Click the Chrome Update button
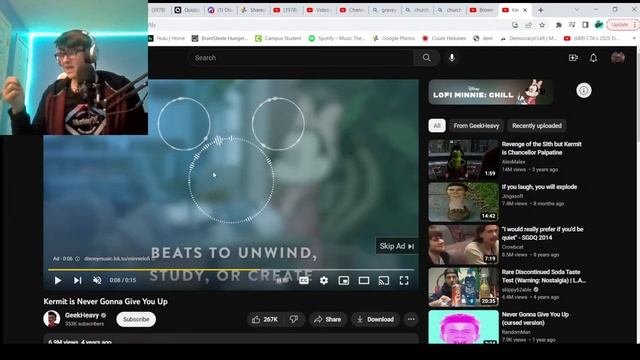Viewport: 640px width, 360px height. tap(622, 25)
